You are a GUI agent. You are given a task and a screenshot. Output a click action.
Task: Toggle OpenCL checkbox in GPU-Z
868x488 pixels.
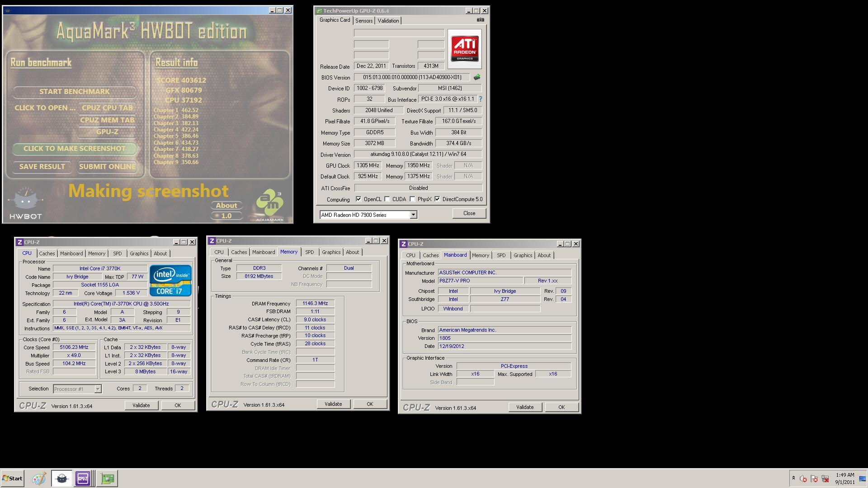[359, 199]
